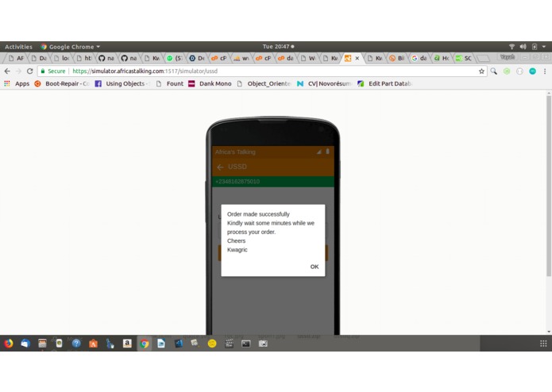Open the Edit Part Database bookmark
552x392 pixels.
384,83
